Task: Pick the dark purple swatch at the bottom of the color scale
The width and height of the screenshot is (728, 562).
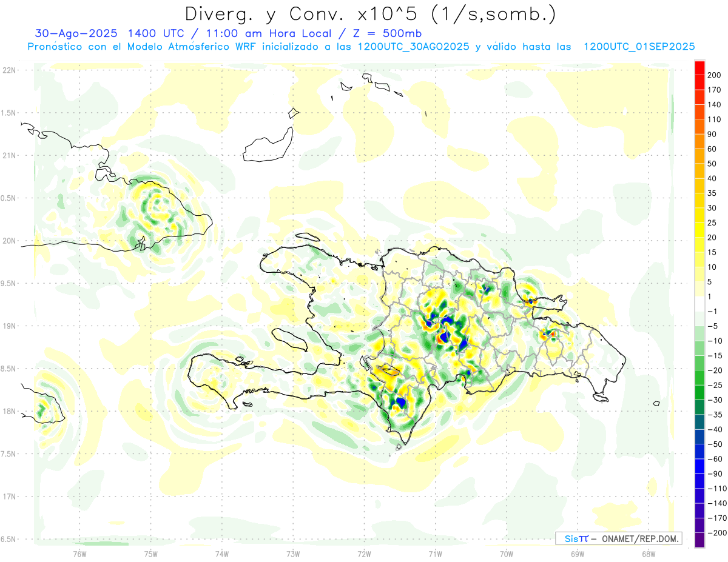Action: click(699, 540)
